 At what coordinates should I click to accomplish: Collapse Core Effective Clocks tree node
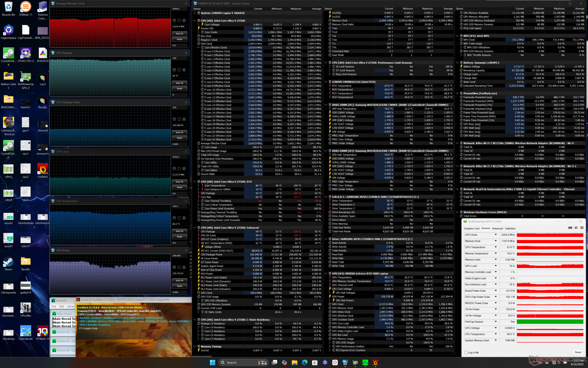tap(198, 48)
